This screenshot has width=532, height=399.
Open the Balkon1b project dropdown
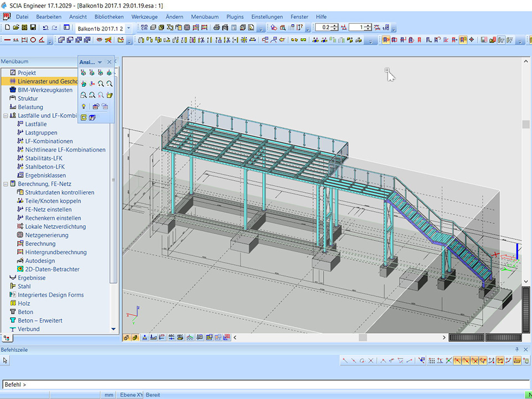(129, 28)
